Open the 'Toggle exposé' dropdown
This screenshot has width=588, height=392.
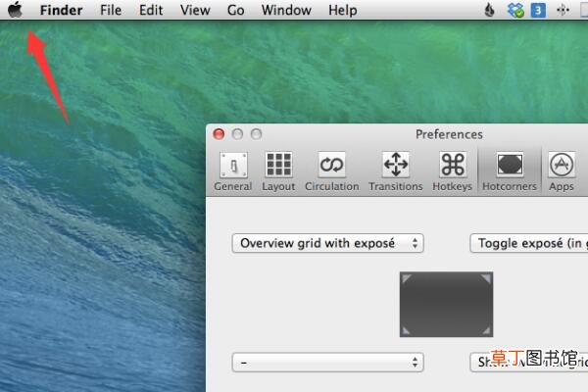pyautogui.click(x=529, y=243)
